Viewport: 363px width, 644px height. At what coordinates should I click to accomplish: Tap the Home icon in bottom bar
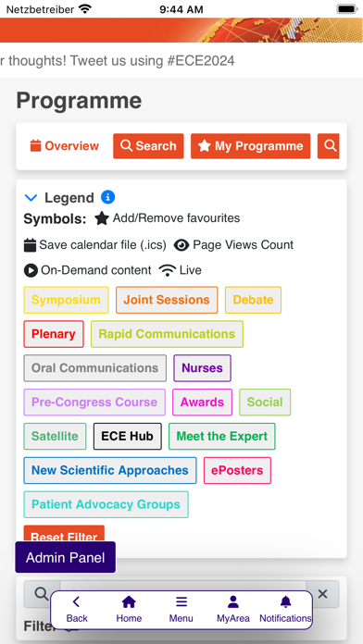point(129,602)
